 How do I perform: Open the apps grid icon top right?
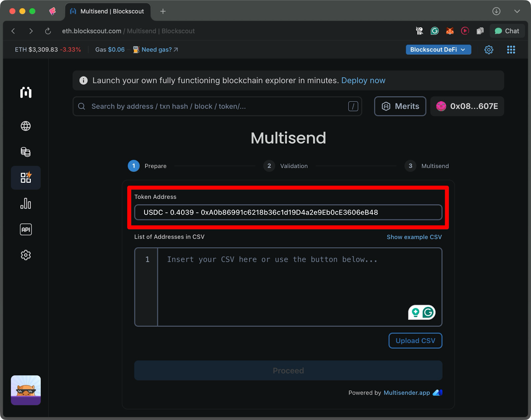pyautogui.click(x=511, y=49)
